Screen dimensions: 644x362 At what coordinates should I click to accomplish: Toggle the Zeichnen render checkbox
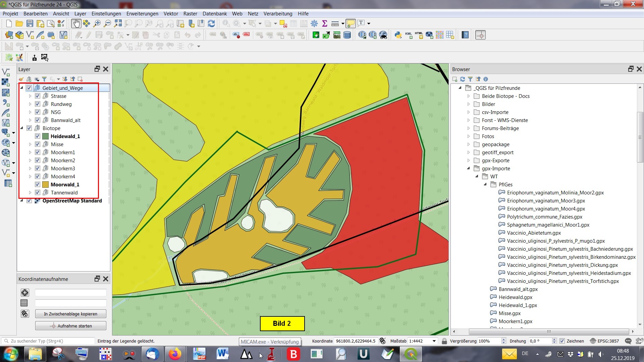click(562, 341)
